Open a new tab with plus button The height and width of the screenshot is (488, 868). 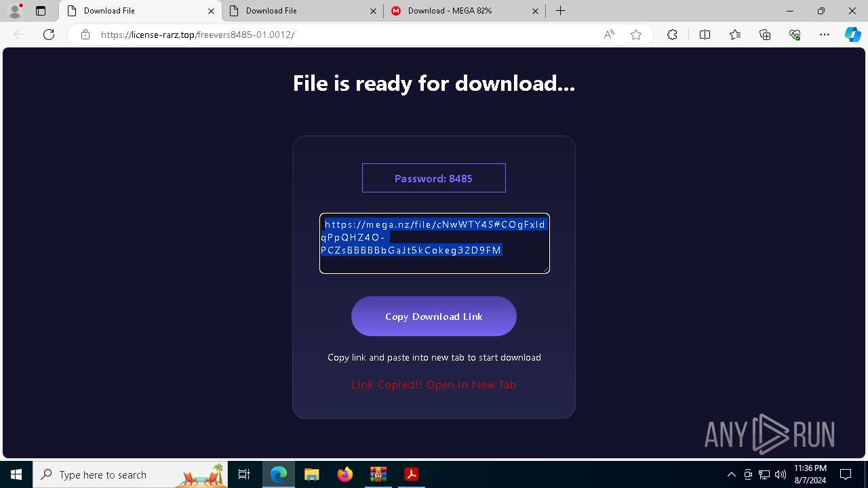click(560, 11)
